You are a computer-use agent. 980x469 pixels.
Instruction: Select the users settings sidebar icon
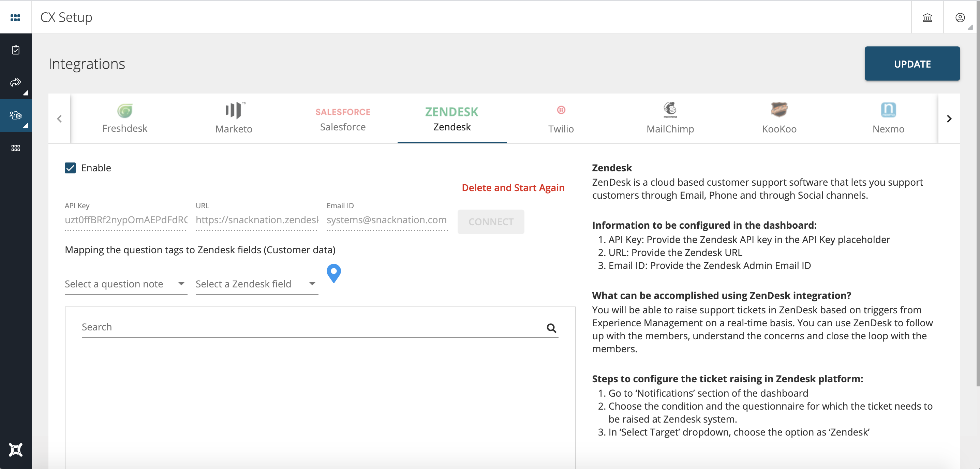(16, 115)
